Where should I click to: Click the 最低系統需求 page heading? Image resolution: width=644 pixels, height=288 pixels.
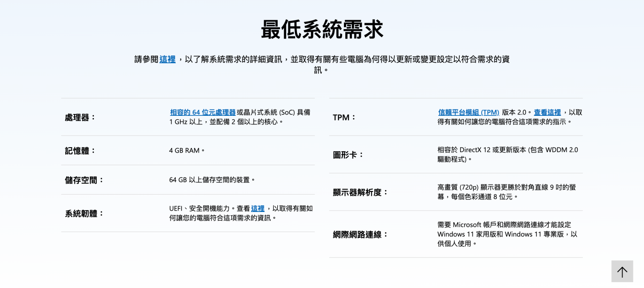[x=322, y=30]
